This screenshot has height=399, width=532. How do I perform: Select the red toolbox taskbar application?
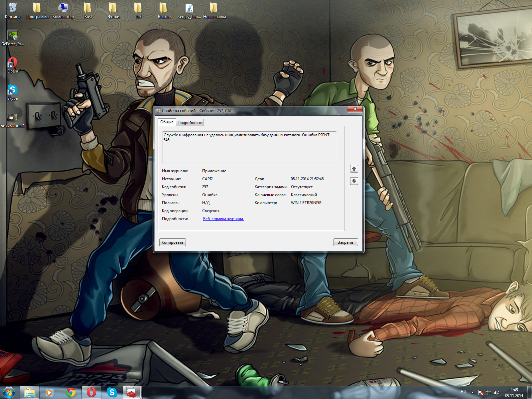(x=132, y=392)
